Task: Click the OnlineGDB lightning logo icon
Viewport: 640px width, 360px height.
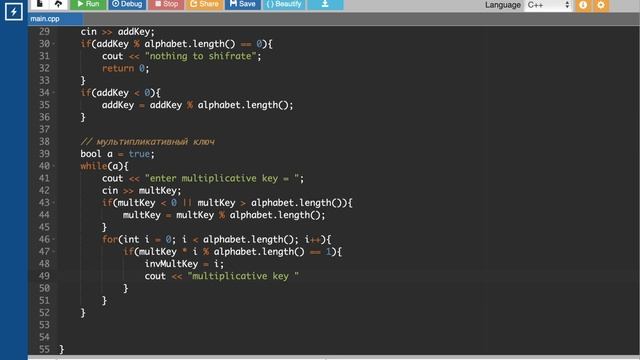Action: coord(13,11)
